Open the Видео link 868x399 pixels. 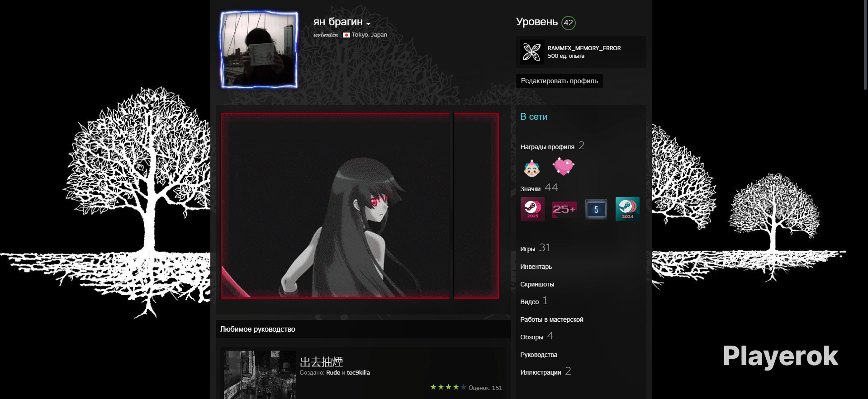(x=529, y=302)
